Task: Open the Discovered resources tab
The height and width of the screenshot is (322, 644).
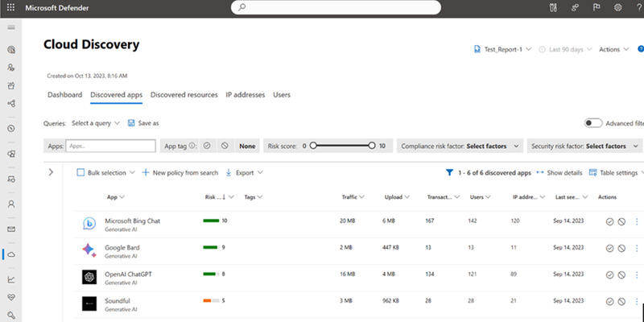Action: pyautogui.click(x=184, y=94)
